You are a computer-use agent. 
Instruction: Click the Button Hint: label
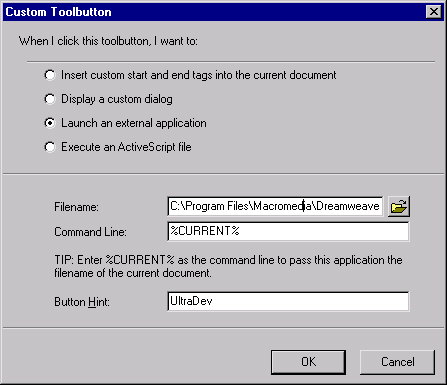click(82, 302)
